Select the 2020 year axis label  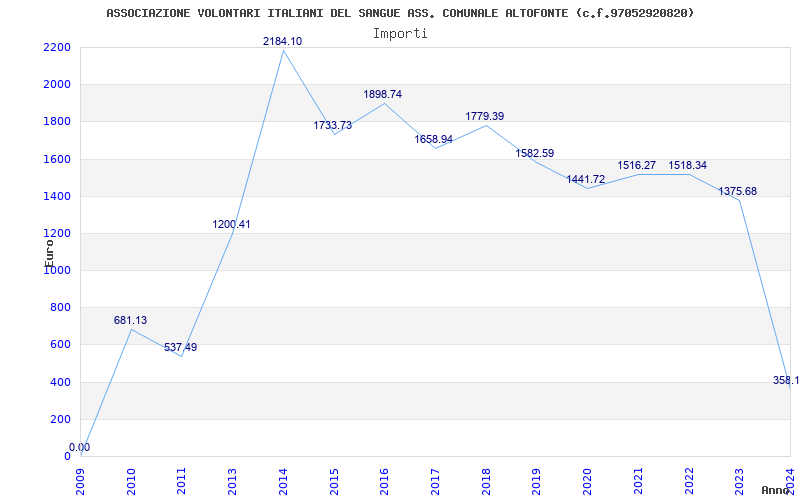[587, 479]
